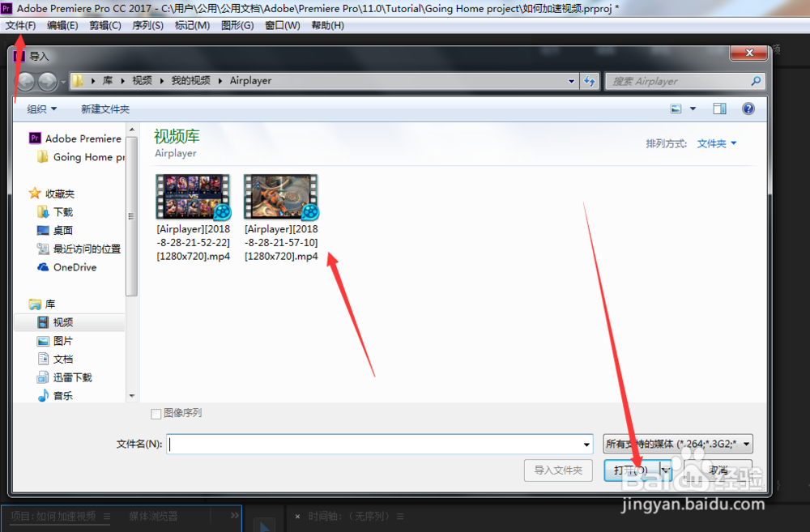Close the 时间轴 panel tab
Screen dimensions: 810x532
pyautogui.click(x=297, y=517)
